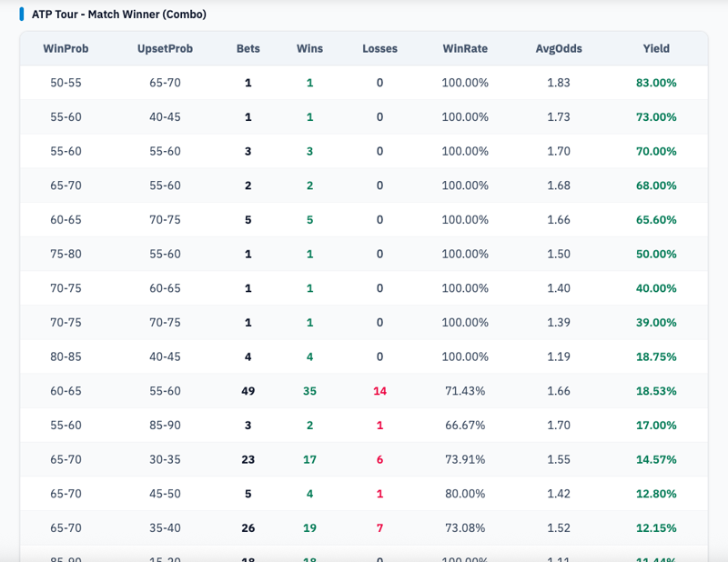728x562 pixels.
Task: Sort the table by WinRate column
Action: pos(463,49)
